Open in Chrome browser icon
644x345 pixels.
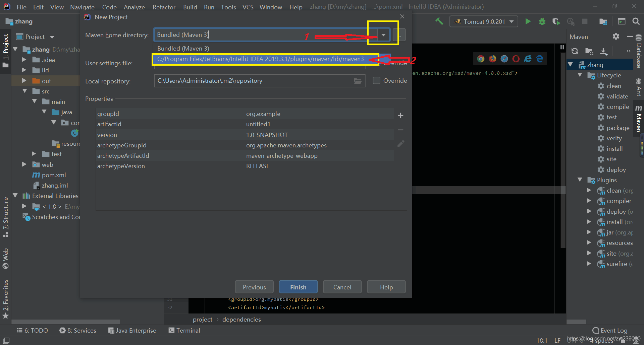tap(481, 59)
